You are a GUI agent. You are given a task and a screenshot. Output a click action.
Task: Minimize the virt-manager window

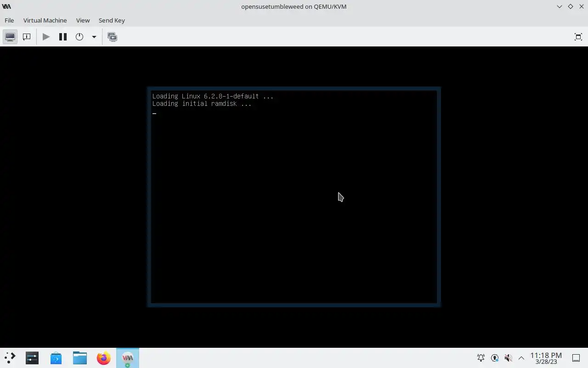[559, 6]
